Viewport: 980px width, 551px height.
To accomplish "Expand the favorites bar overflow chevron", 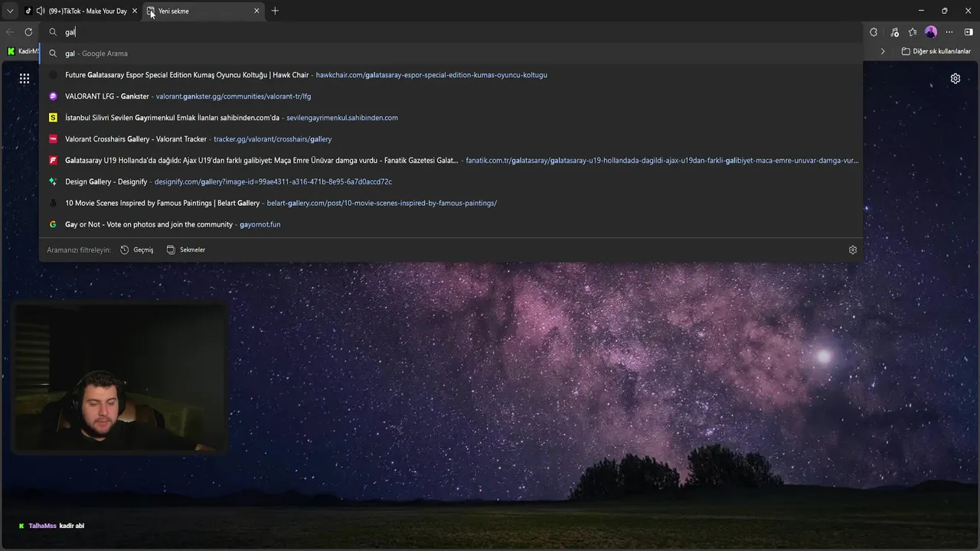I will (x=883, y=51).
